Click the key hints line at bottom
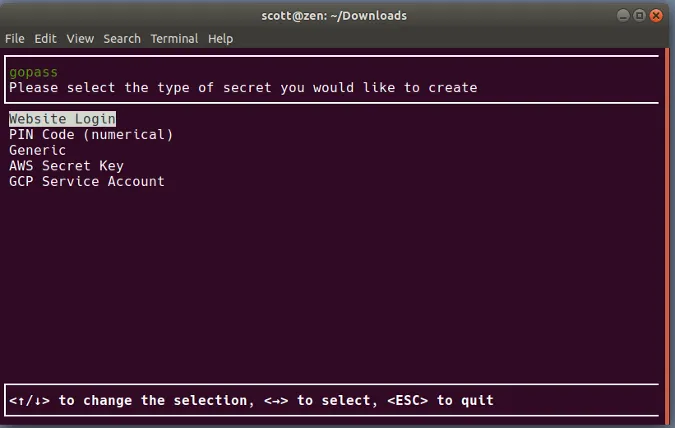675x428 pixels. tap(251, 400)
